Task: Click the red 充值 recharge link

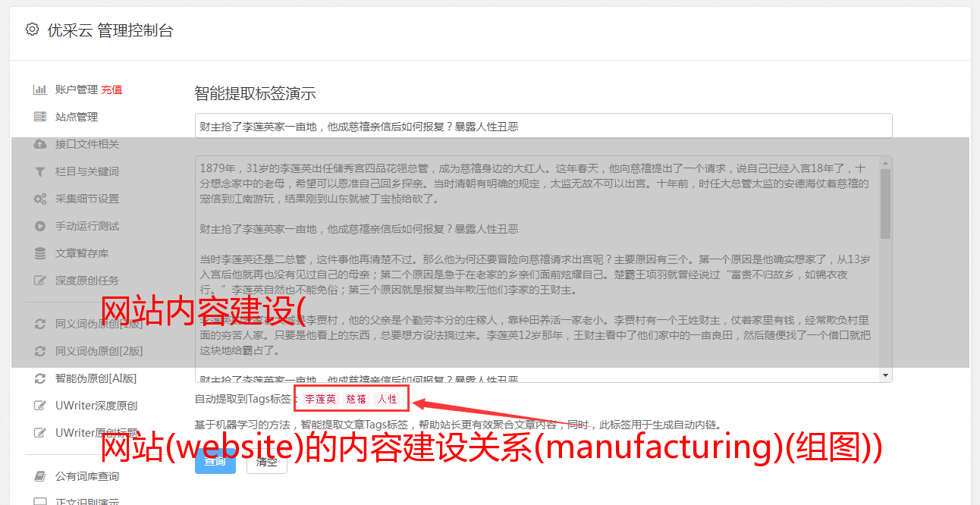Action: [x=112, y=89]
